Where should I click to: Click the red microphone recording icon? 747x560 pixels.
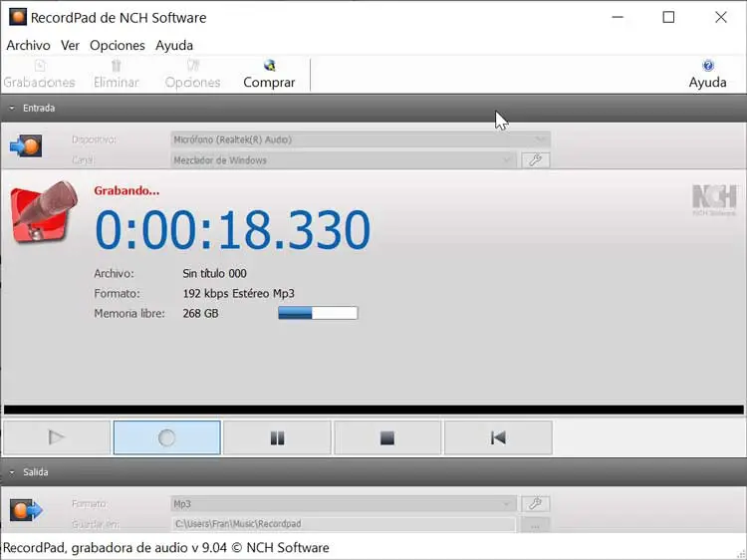coord(44,212)
